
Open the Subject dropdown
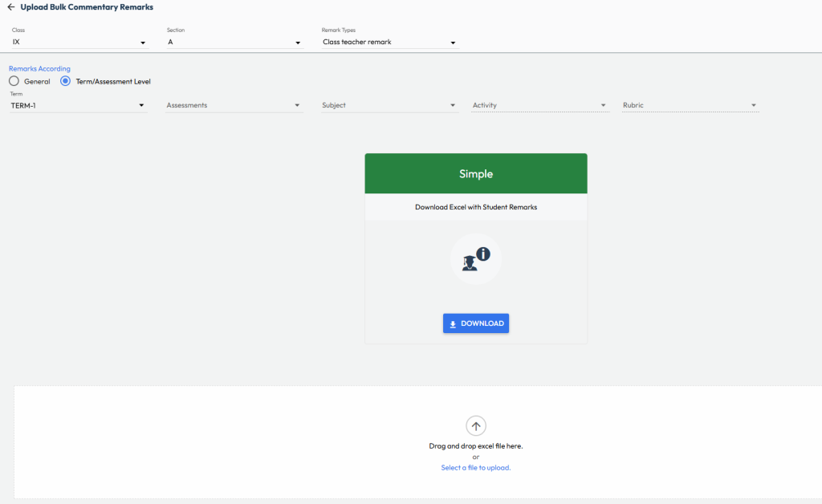point(389,105)
